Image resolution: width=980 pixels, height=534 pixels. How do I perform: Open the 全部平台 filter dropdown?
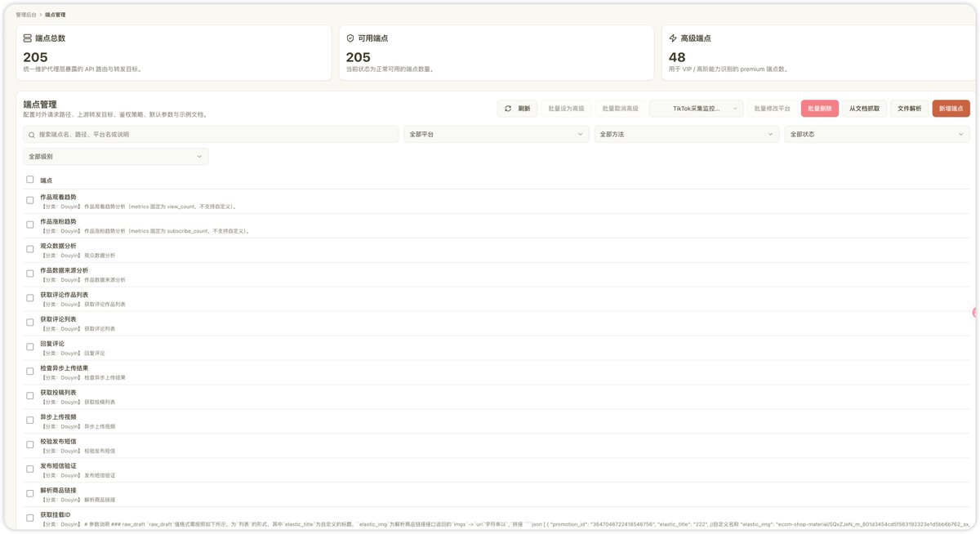click(497, 134)
